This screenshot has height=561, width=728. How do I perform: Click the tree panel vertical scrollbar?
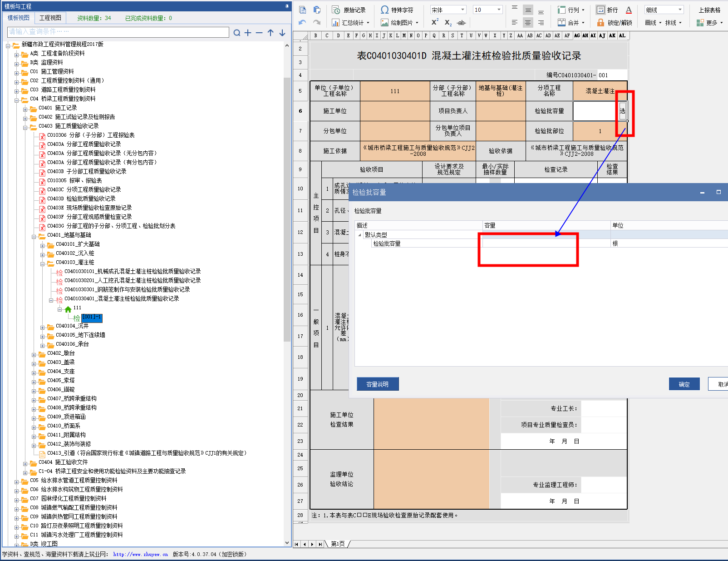point(287,209)
